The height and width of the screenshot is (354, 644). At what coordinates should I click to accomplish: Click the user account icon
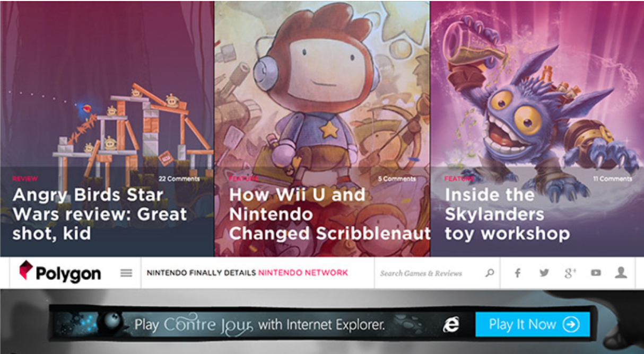point(621,272)
